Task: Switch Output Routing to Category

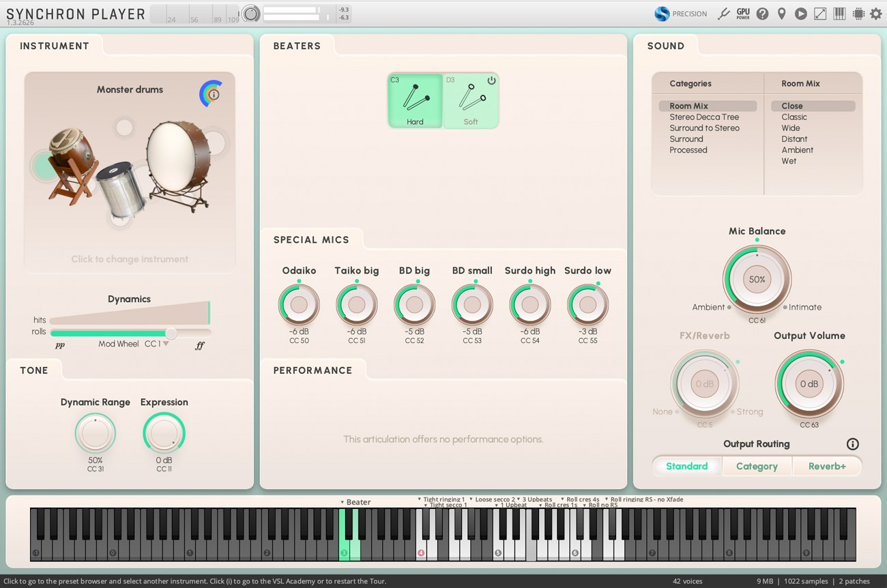Action: pyautogui.click(x=757, y=466)
